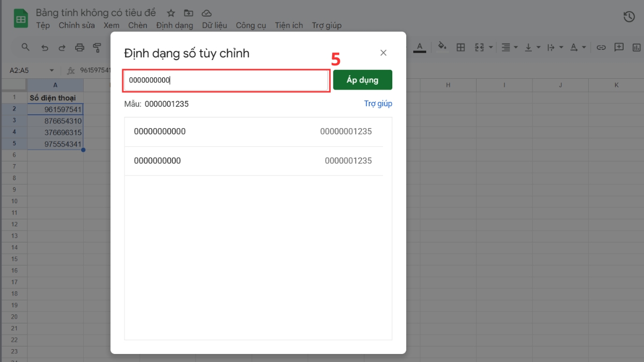This screenshot has height=362, width=644.
Task: Open version history clock icon
Action: [629, 17]
